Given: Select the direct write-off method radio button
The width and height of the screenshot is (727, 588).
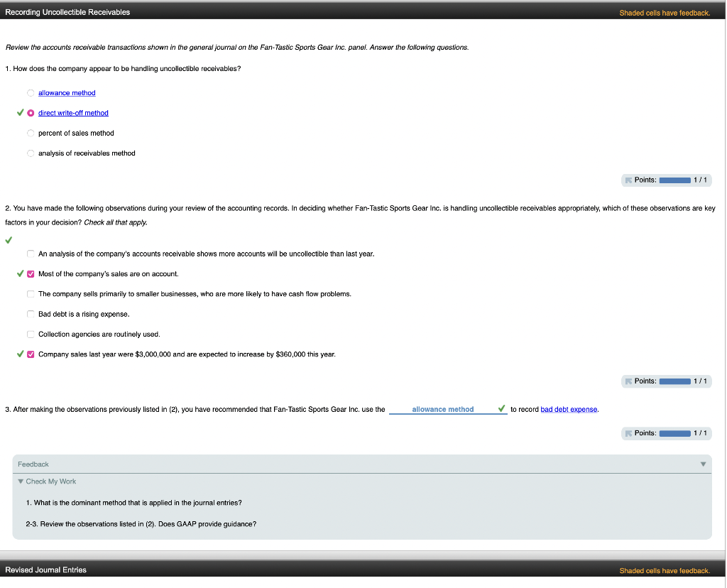Looking at the screenshot, I should point(31,113).
